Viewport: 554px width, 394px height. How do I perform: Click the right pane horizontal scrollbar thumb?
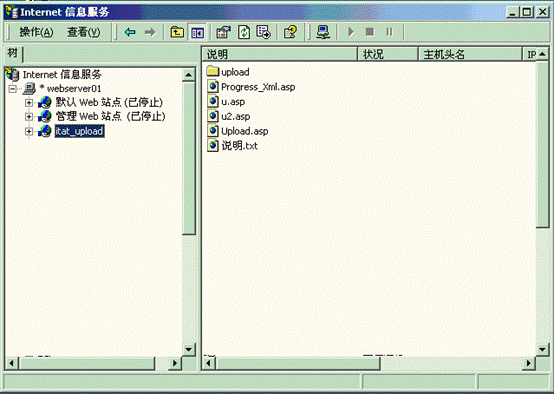pos(298,363)
